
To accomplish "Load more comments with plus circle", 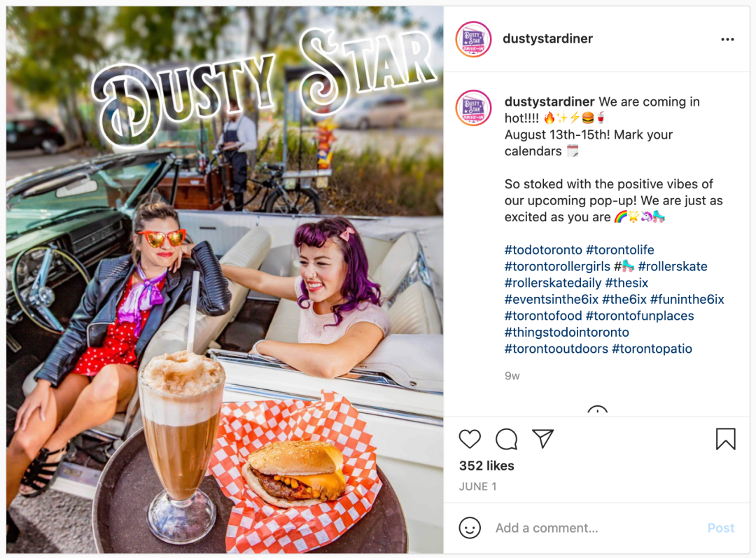I will tap(597, 411).
